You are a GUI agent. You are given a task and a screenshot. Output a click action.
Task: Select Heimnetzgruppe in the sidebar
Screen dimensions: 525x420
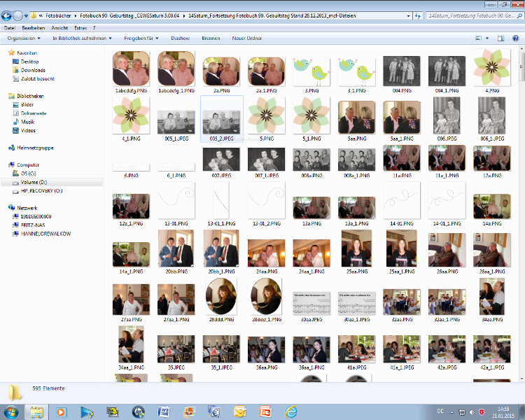pyautogui.click(x=35, y=148)
